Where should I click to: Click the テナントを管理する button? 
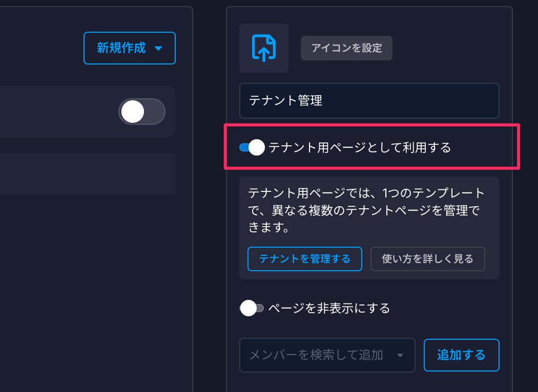tap(305, 259)
